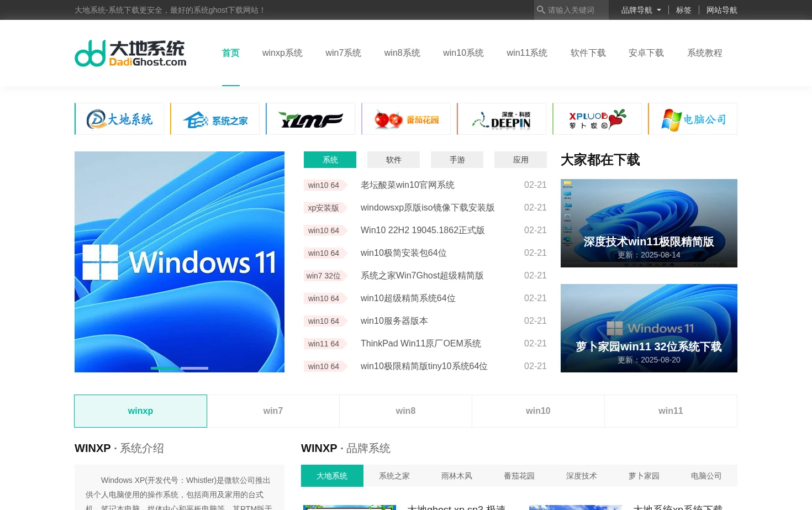Select the win10 system tab
Screen dimensions: 812x510
[x=538, y=411]
